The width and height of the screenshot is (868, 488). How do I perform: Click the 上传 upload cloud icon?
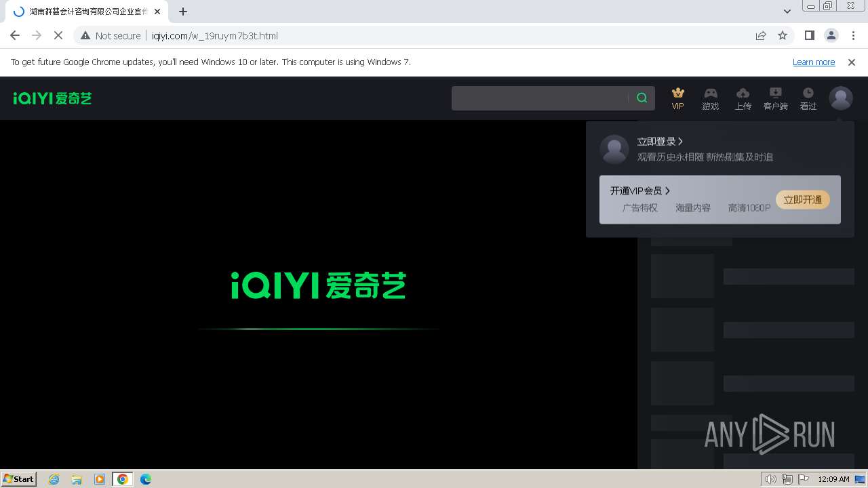(743, 98)
